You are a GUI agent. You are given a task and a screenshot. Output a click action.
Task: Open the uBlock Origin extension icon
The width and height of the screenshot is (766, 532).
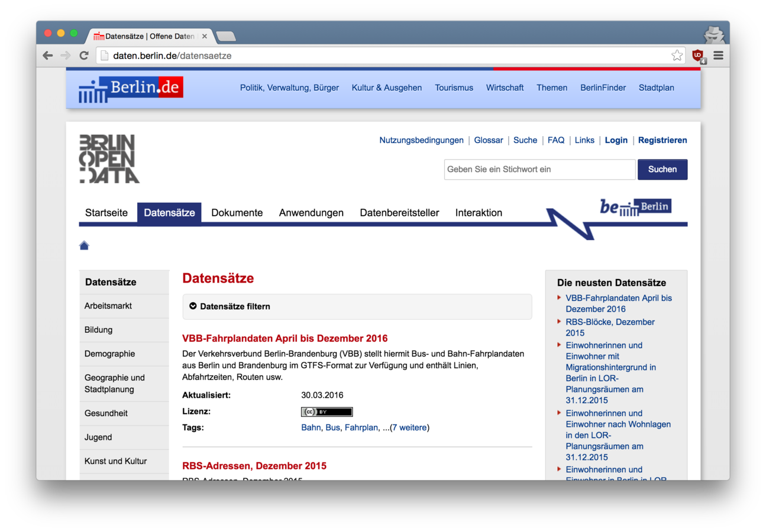700,56
